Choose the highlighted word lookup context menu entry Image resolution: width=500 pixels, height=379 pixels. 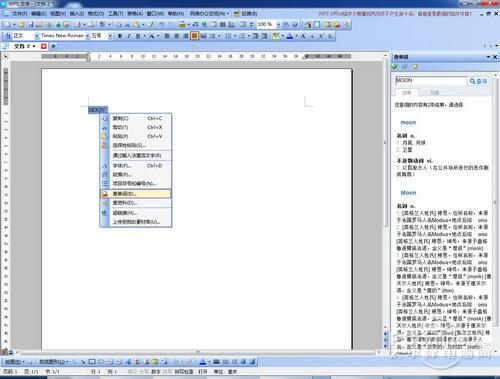[x=136, y=194]
